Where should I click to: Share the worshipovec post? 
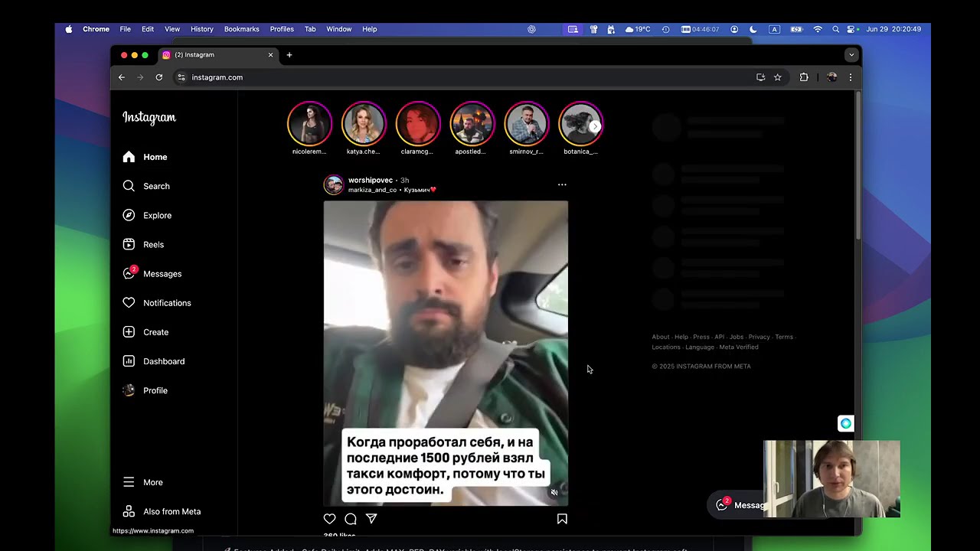click(371, 518)
